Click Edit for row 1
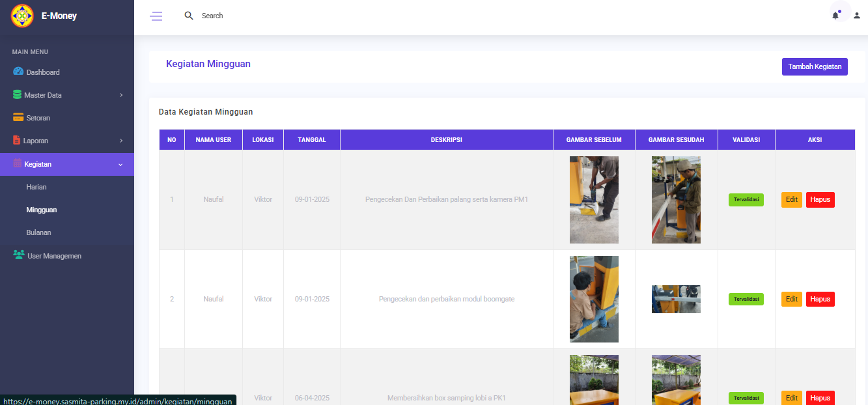 pos(791,199)
